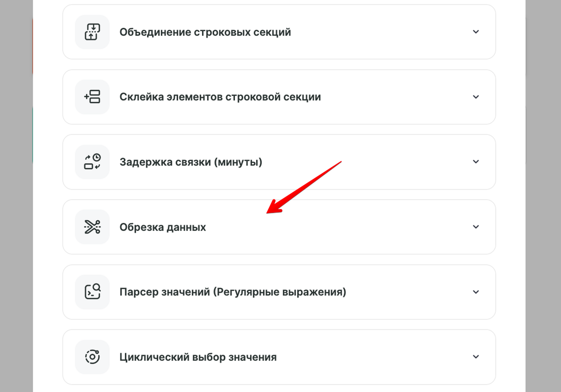Click the regex parser icon
The width and height of the screenshot is (561, 392).
(92, 292)
